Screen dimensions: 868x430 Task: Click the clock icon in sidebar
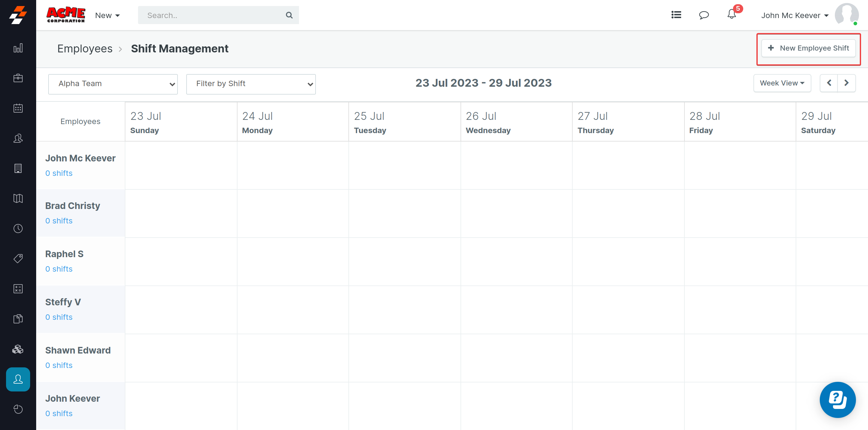(x=18, y=229)
